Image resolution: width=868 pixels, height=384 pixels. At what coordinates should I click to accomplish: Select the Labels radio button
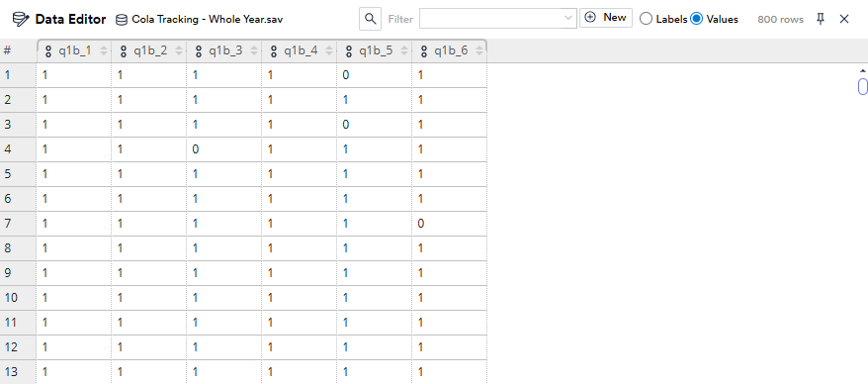point(646,19)
